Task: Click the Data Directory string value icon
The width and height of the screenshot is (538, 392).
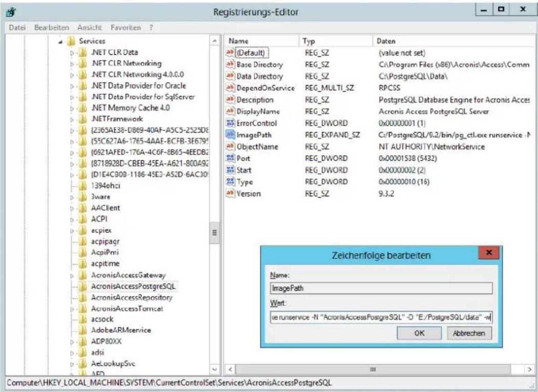Action: tap(230, 76)
